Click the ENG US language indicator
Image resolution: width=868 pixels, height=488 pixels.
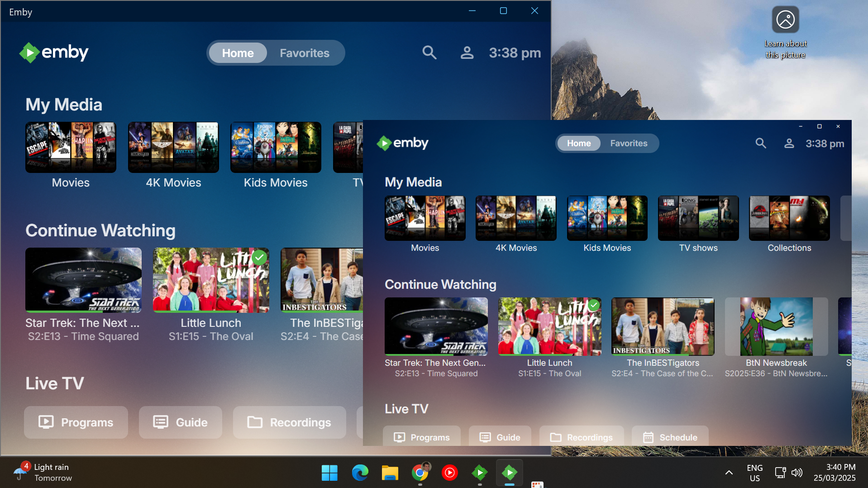click(x=754, y=473)
